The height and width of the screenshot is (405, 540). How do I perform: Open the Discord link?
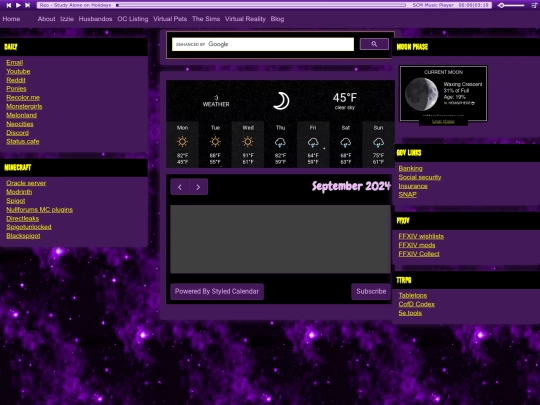[18, 133]
